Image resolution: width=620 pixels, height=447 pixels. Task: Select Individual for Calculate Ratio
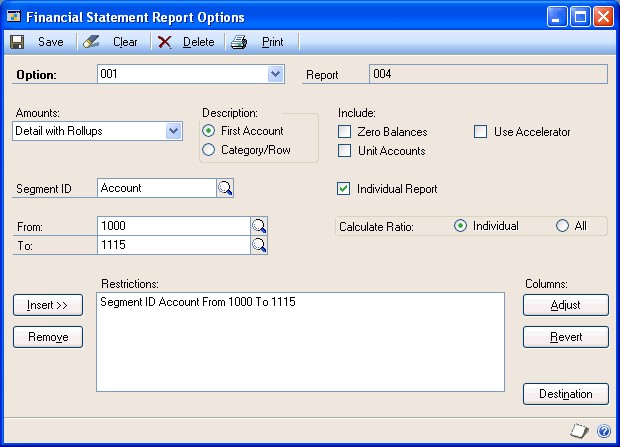tap(460, 226)
